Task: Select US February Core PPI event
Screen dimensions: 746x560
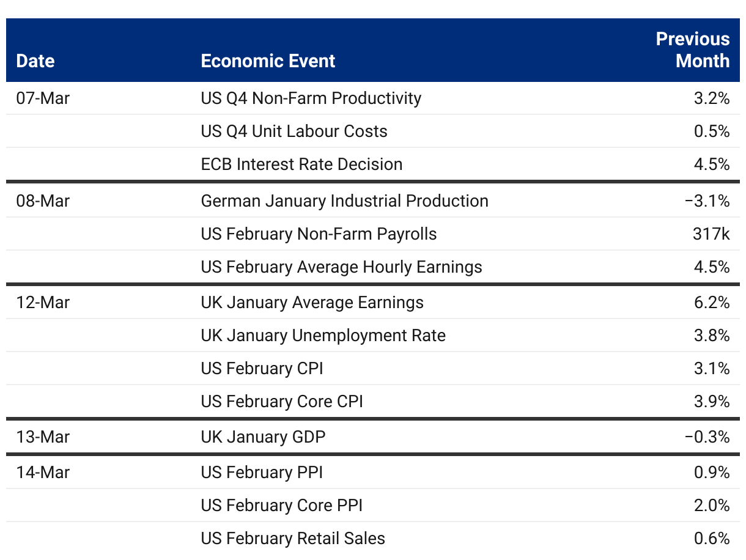Action: coord(281,506)
